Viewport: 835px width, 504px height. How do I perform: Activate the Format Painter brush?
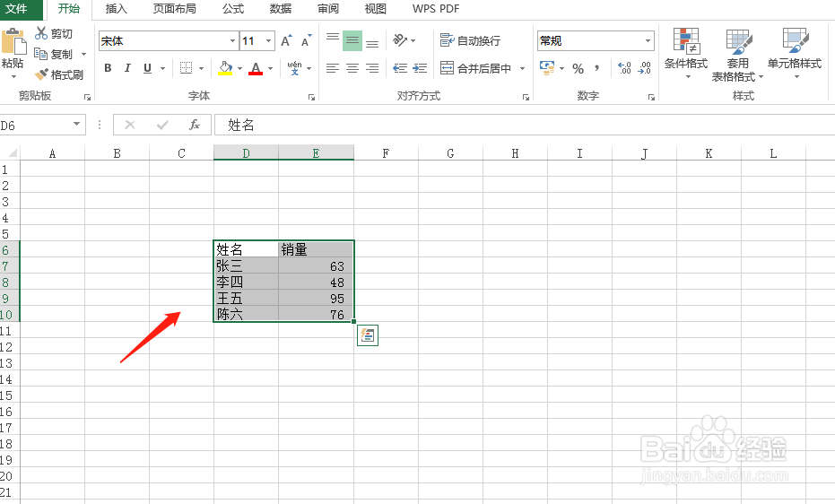coord(41,74)
